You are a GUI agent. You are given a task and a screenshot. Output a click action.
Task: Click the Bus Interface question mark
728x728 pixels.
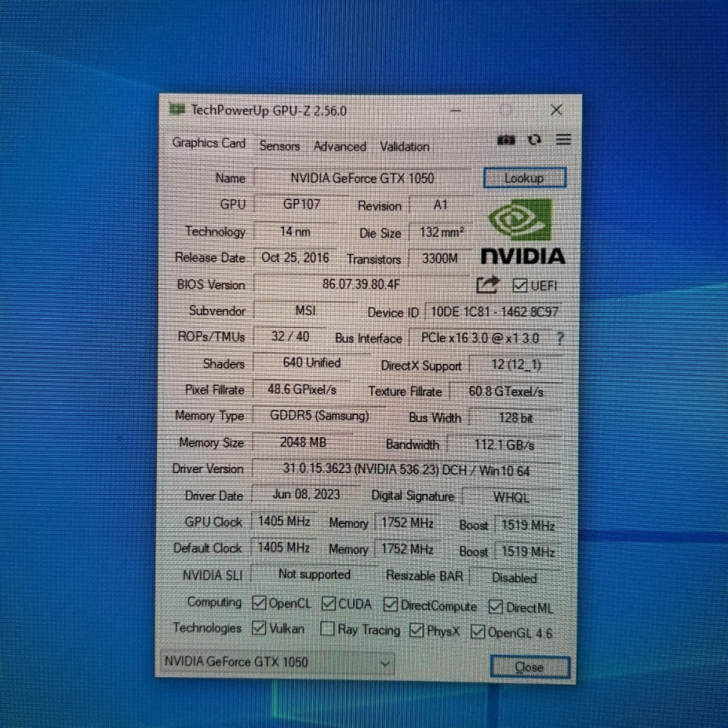(560, 339)
